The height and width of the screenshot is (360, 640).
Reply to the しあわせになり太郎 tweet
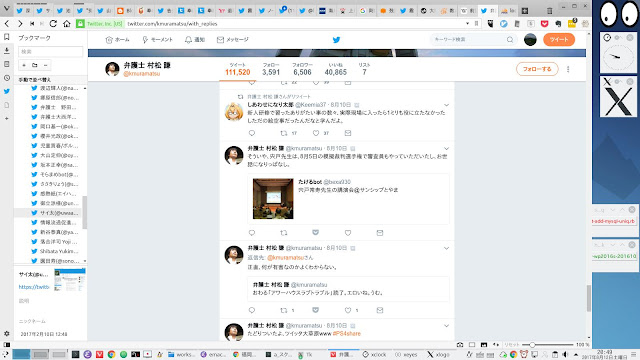252,133
